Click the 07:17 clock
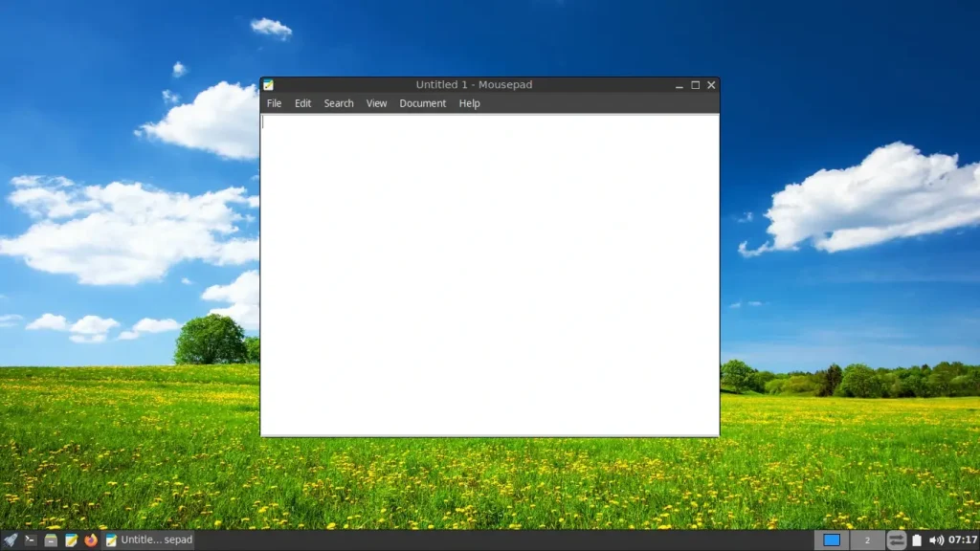 point(963,540)
